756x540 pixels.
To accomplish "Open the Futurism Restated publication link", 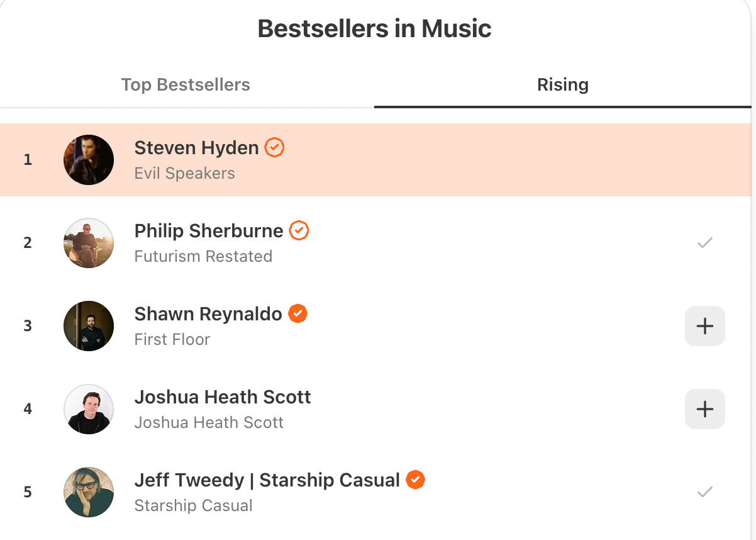I will [203, 256].
